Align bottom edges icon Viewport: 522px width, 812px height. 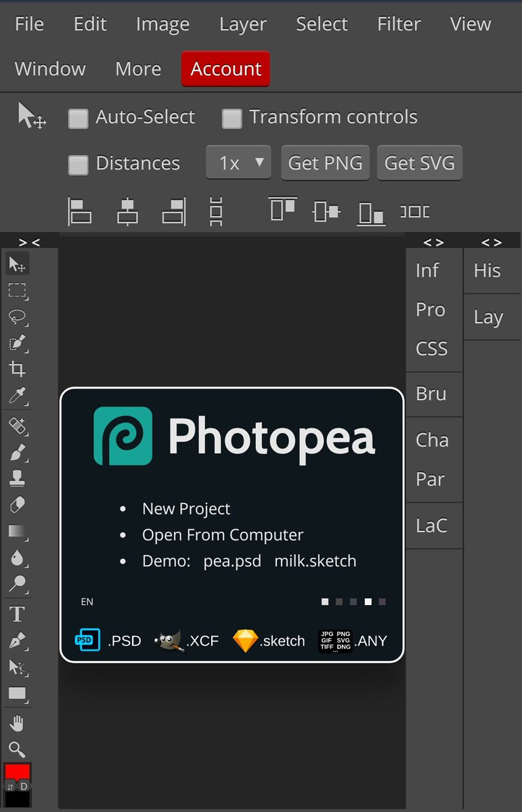click(x=372, y=213)
